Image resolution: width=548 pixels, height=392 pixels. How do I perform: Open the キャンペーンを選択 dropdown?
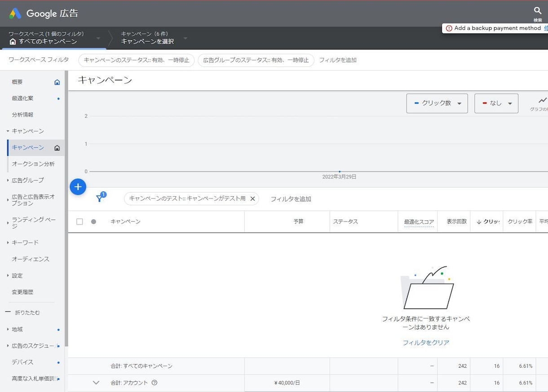coord(185,38)
